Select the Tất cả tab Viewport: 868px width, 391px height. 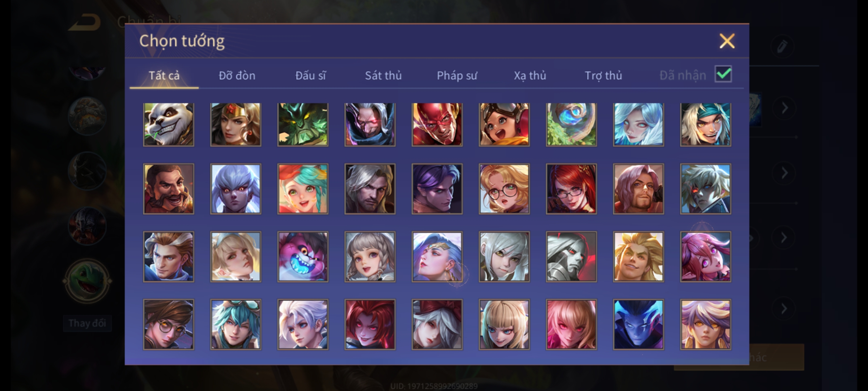click(x=164, y=75)
